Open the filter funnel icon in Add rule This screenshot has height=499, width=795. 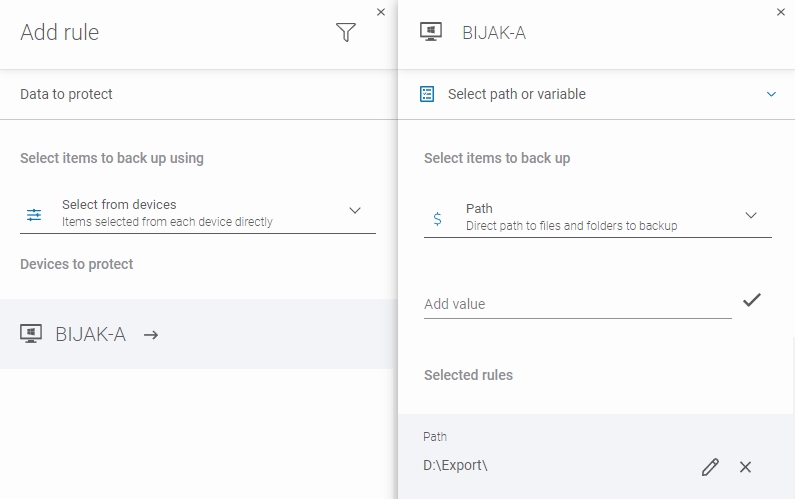[346, 33]
